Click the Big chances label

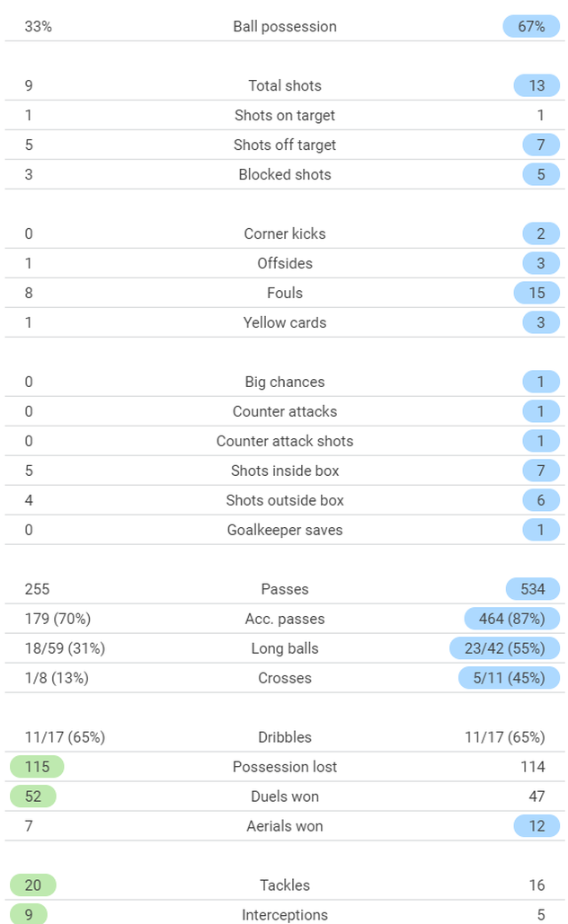(285, 382)
